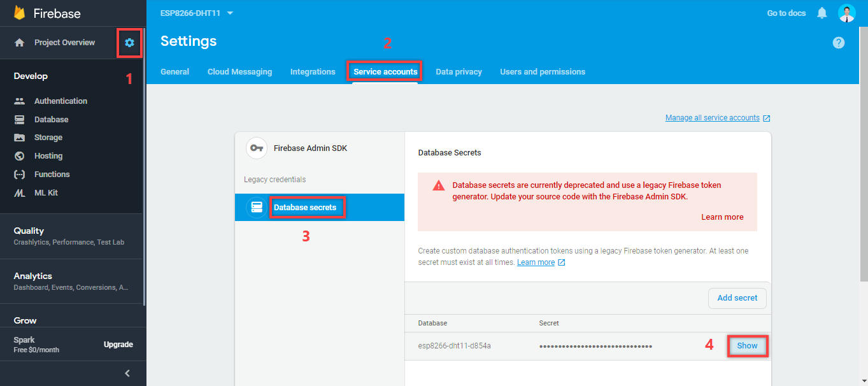Click the Database sidebar icon

(x=20, y=119)
